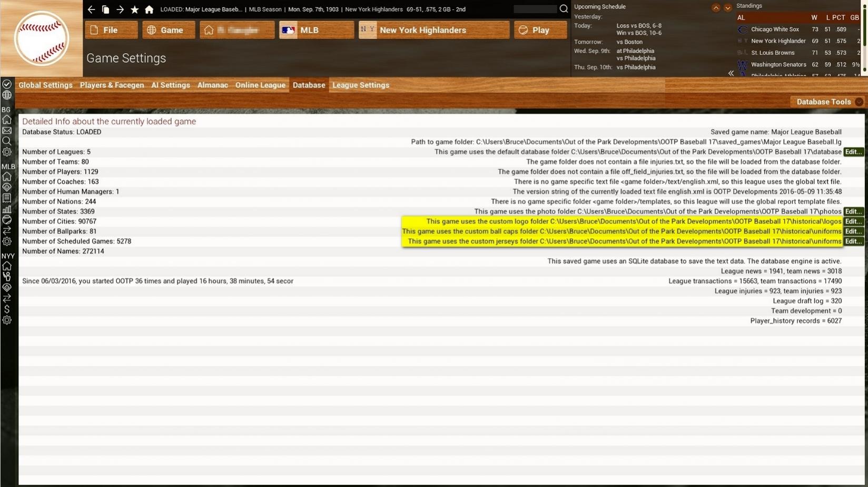
Task: Click the dollar sign finances icon
Action: pos(7,309)
